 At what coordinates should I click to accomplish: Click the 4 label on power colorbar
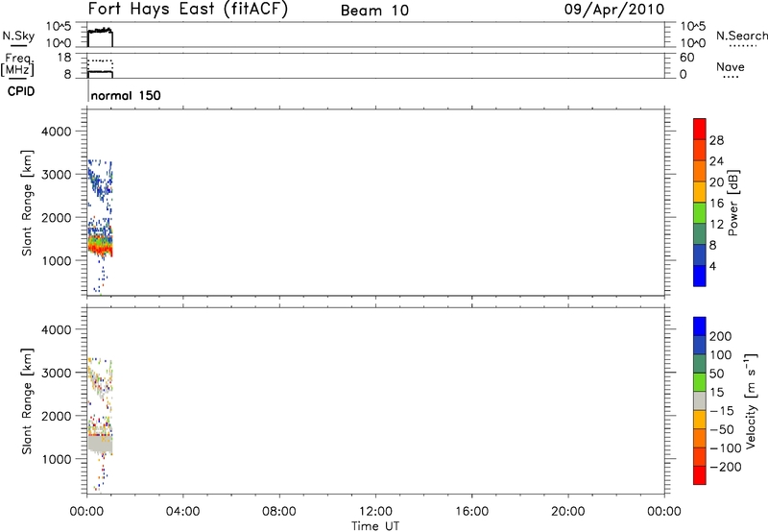click(712, 266)
